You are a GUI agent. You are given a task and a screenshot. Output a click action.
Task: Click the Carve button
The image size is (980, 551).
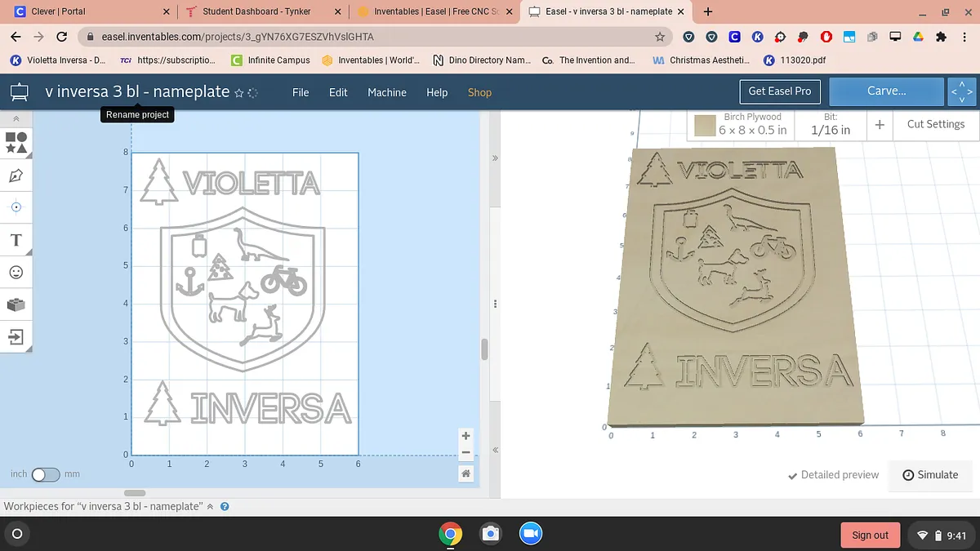(886, 91)
